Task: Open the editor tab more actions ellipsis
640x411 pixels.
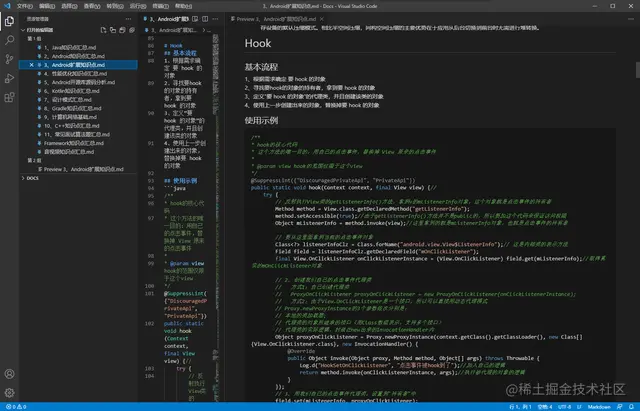Action: click(215, 19)
